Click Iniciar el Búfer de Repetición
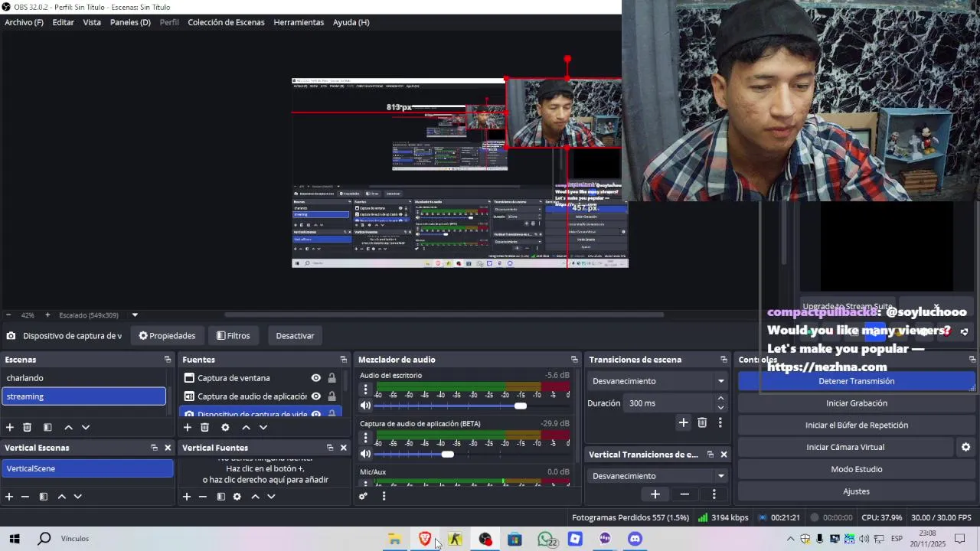This screenshot has width=980, height=551. tap(856, 425)
